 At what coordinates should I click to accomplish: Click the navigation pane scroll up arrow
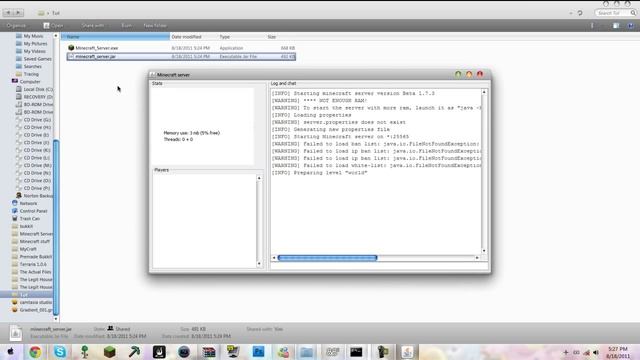click(x=56, y=36)
